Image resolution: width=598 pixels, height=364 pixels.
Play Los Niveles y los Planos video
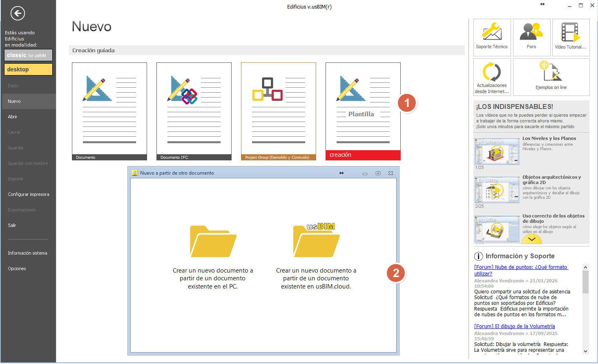(497, 152)
